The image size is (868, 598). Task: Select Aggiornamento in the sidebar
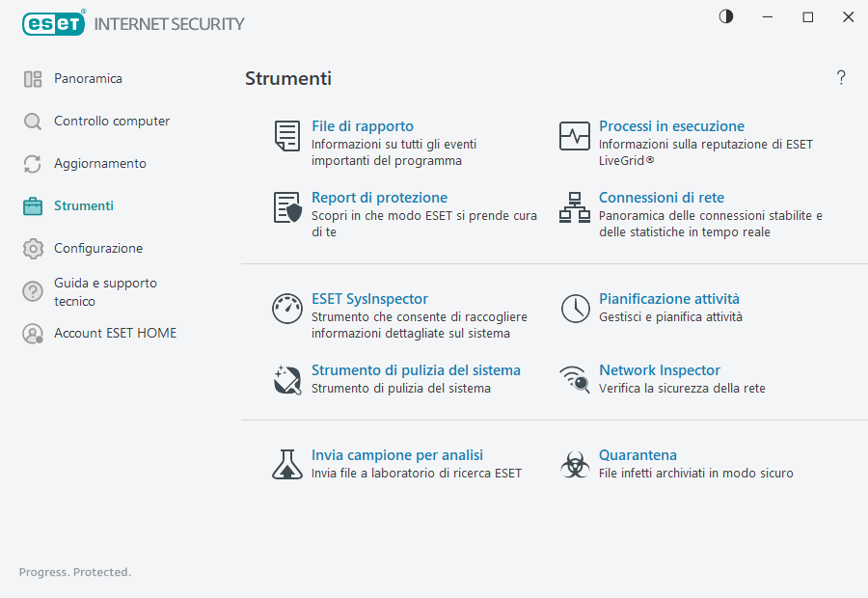point(100,164)
